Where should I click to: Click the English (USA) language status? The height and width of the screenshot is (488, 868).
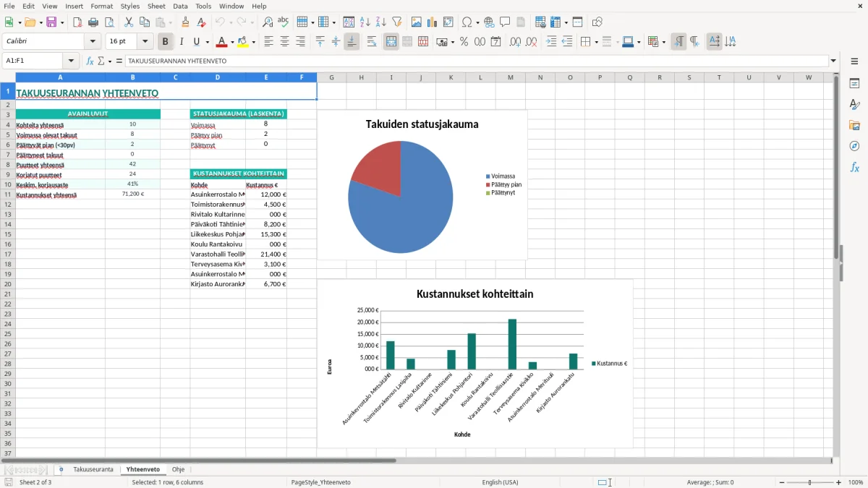[x=500, y=482]
